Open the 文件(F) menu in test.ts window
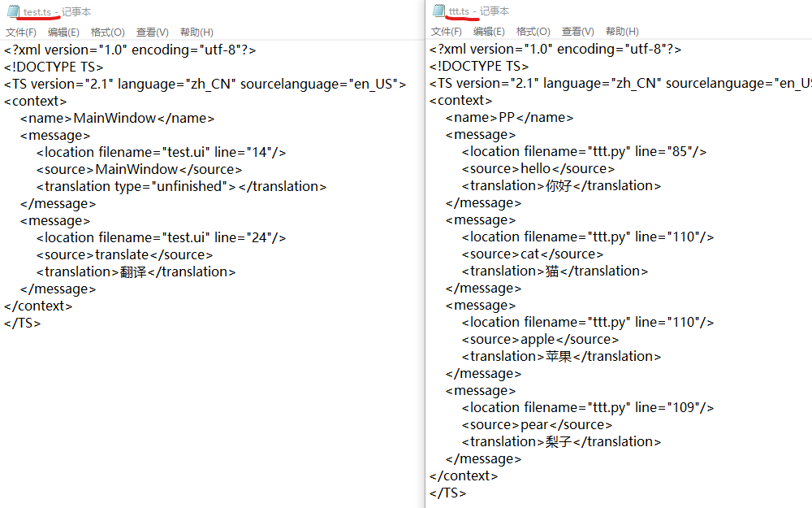The image size is (812, 508). click(21, 32)
